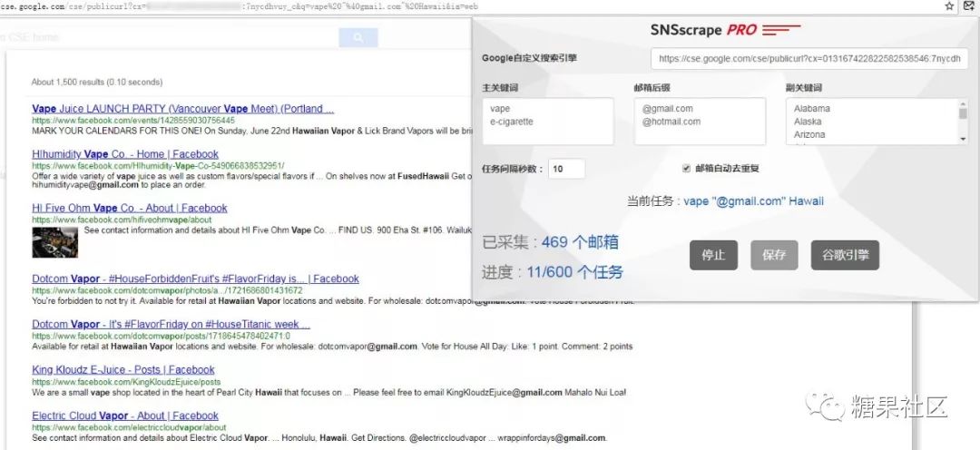Open HIhumidity Vape Co. - Home link
Viewport: 980px width, 450px height.
pyautogui.click(x=125, y=153)
